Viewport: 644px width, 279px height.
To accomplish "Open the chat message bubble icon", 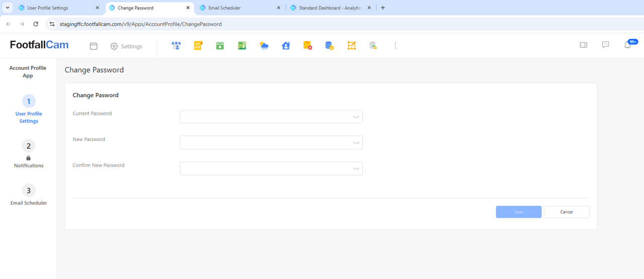I will (605, 45).
